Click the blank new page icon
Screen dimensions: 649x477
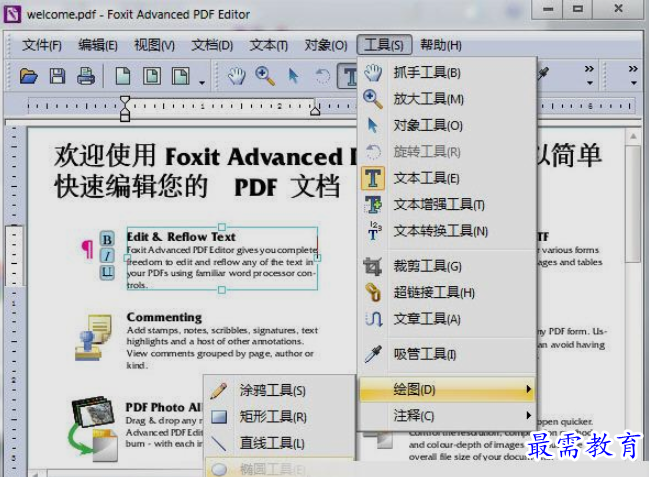point(123,76)
